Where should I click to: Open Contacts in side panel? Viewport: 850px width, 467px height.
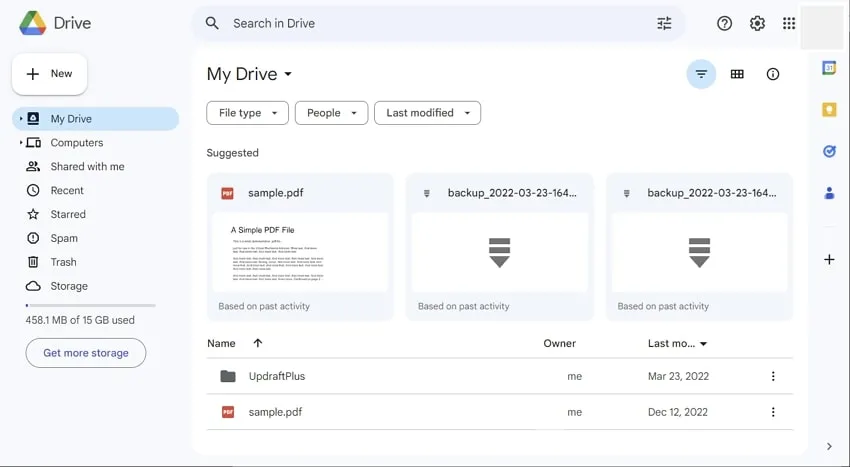(829, 193)
